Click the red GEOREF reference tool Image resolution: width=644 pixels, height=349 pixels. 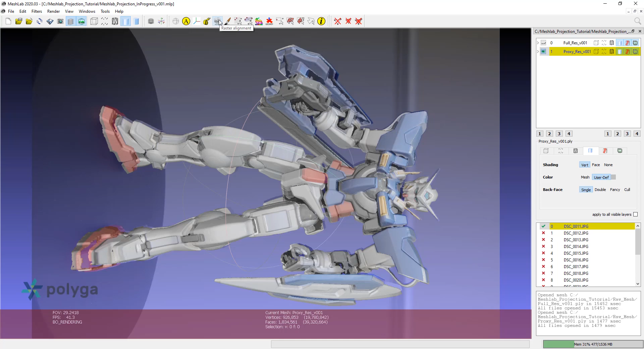coord(269,21)
